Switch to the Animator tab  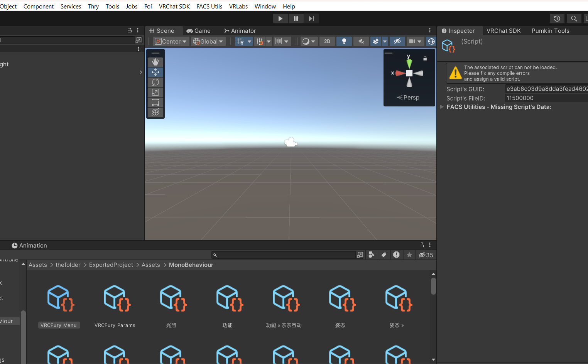[x=240, y=31]
